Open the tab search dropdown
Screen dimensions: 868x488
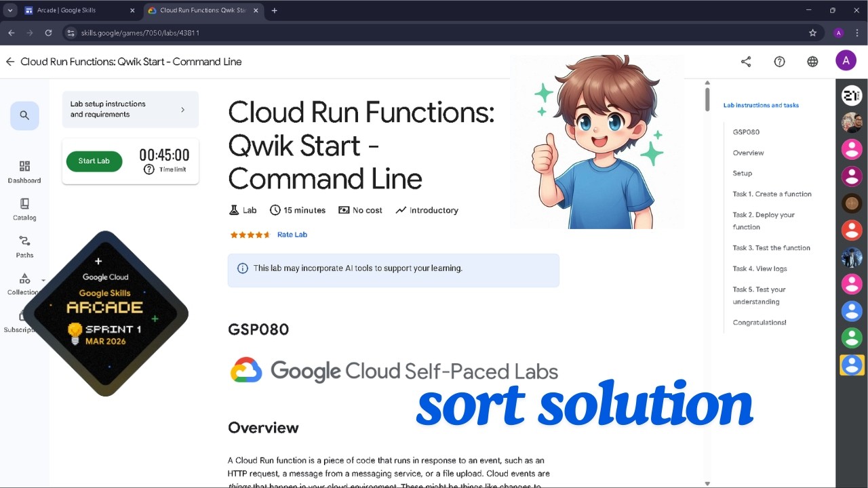coord(10,10)
